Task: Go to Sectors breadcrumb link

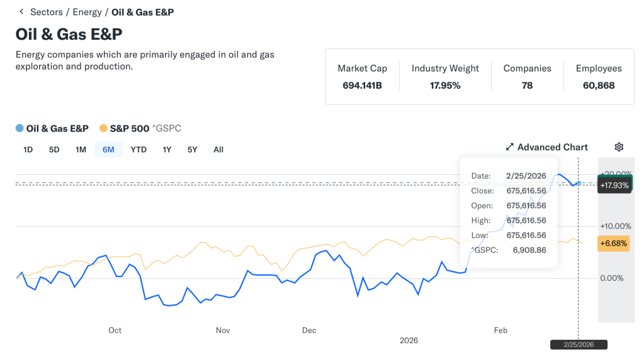Action: (x=47, y=12)
